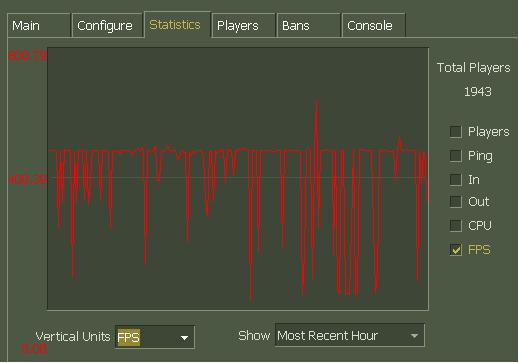Open the Vertical Units dropdown
Image resolution: width=519 pixels, height=363 pixels.
155,337
